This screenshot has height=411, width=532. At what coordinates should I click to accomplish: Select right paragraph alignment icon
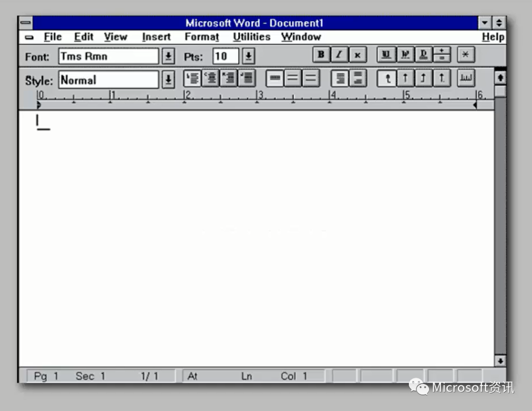[229, 78]
